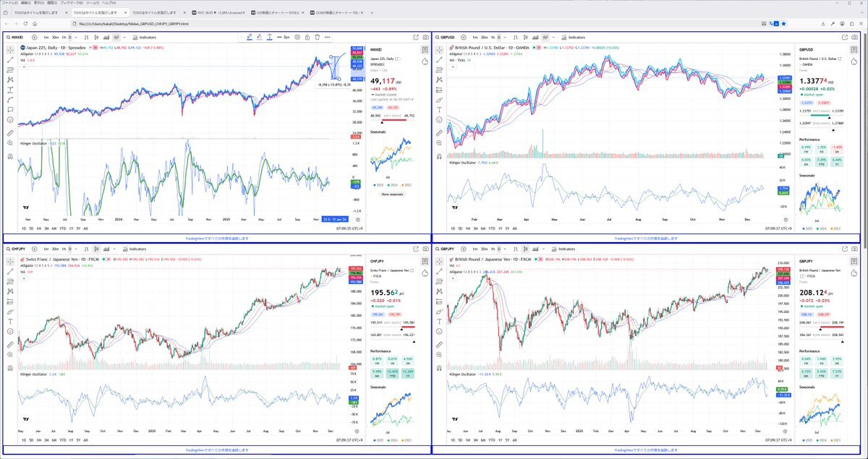Toggle magnet mode in GBPJPY chart

point(441,366)
